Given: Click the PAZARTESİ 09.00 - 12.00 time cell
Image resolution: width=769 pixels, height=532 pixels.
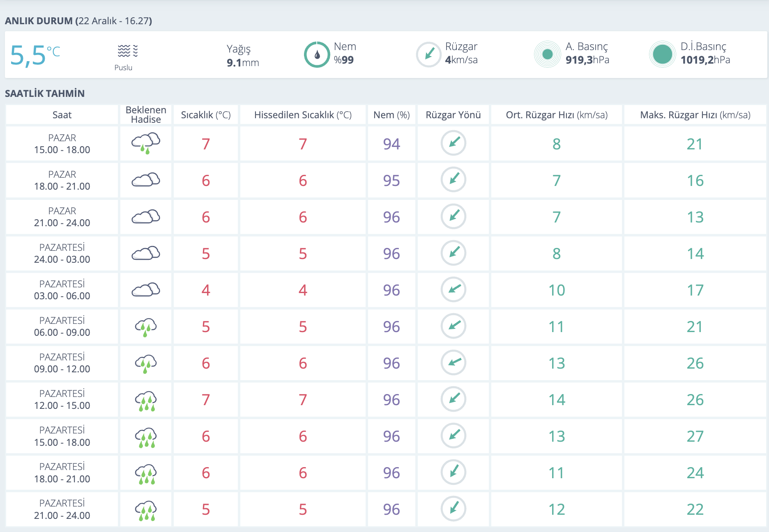Looking at the screenshot, I should [x=62, y=363].
